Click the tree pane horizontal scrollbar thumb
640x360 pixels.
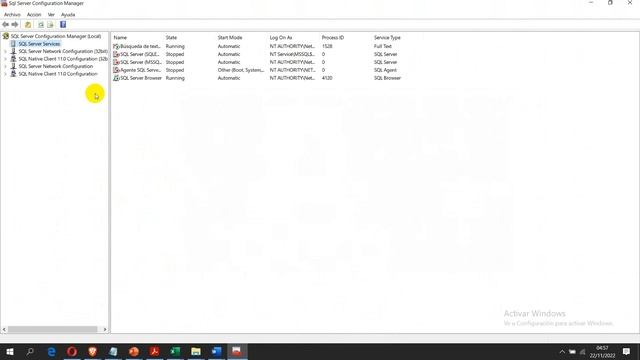coord(52,329)
